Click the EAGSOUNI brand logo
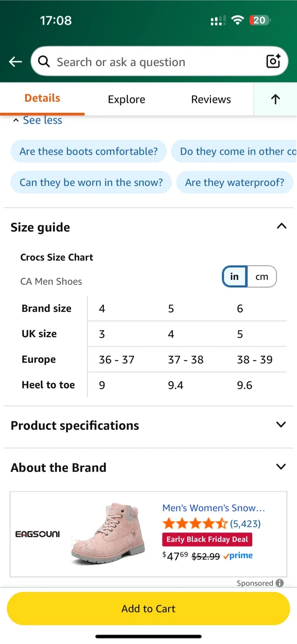Viewport: 297px width, 644px height. click(38, 534)
